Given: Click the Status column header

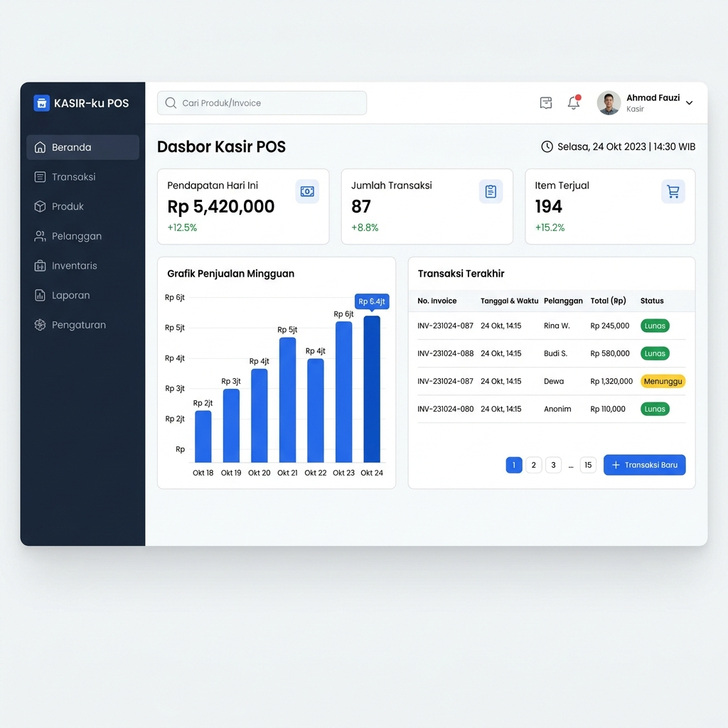Looking at the screenshot, I should coord(652,301).
